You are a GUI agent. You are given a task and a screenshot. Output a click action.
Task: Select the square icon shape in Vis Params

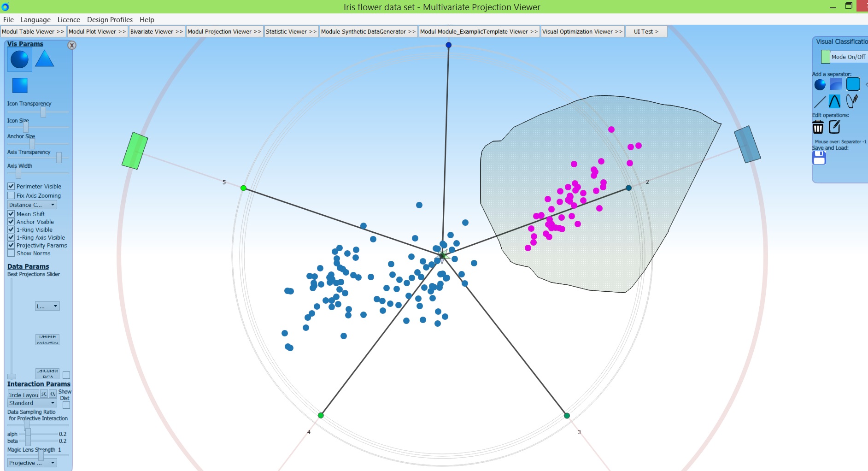tap(19, 85)
